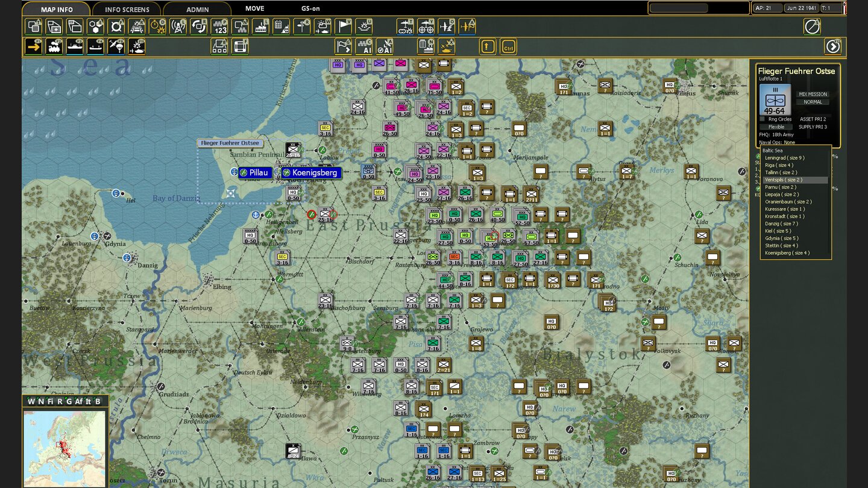Click the Flexible setting button
868x488 pixels.
click(776, 127)
